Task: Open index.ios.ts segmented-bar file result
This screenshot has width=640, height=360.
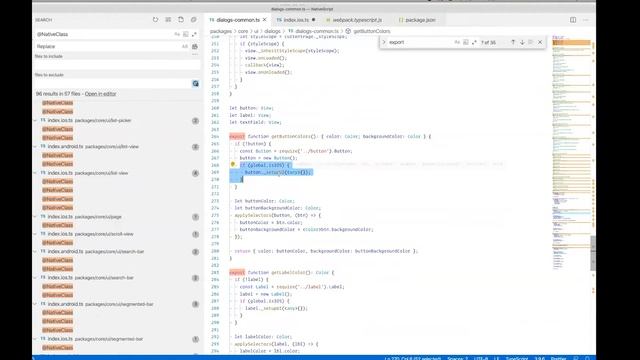Action: coord(118,339)
